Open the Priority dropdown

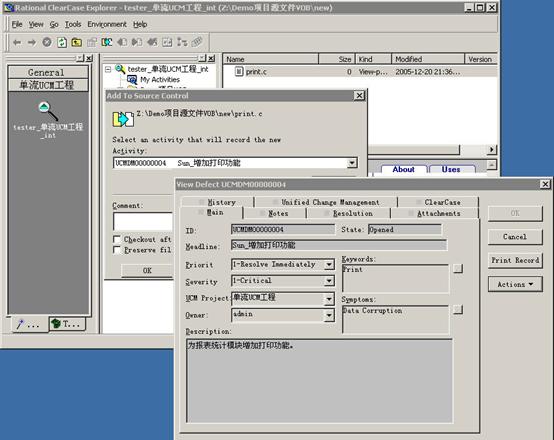[329, 264]
